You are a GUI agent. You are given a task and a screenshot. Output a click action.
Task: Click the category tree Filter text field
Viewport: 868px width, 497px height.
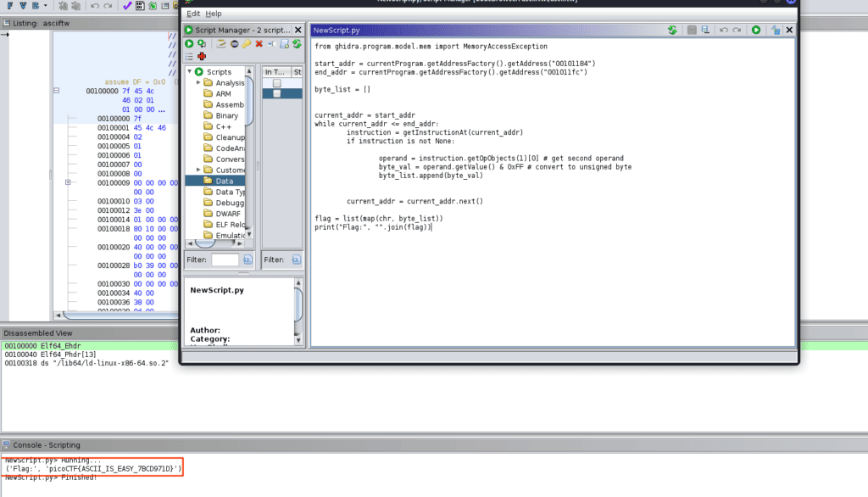point(225,260)
